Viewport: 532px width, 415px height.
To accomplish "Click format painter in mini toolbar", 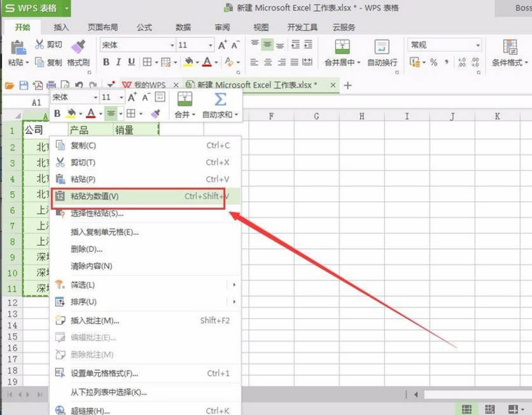I will (x=155, y=113).
